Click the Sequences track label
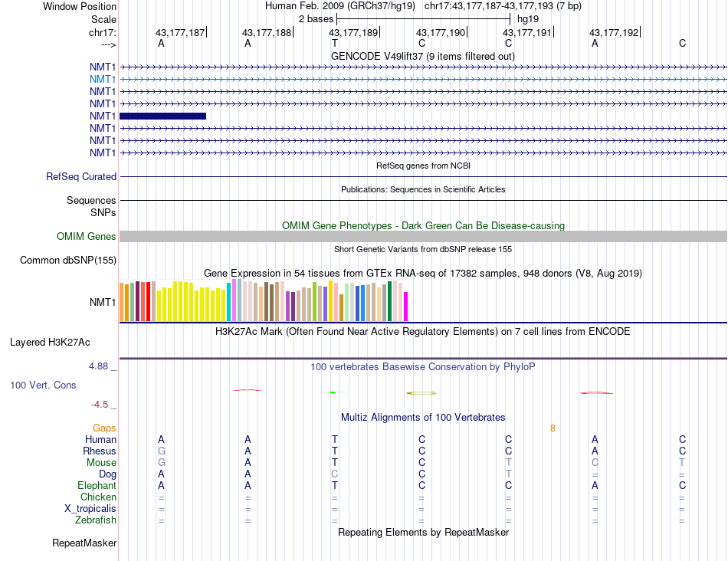This screenshot has height=561, width=728. (91, 200)
